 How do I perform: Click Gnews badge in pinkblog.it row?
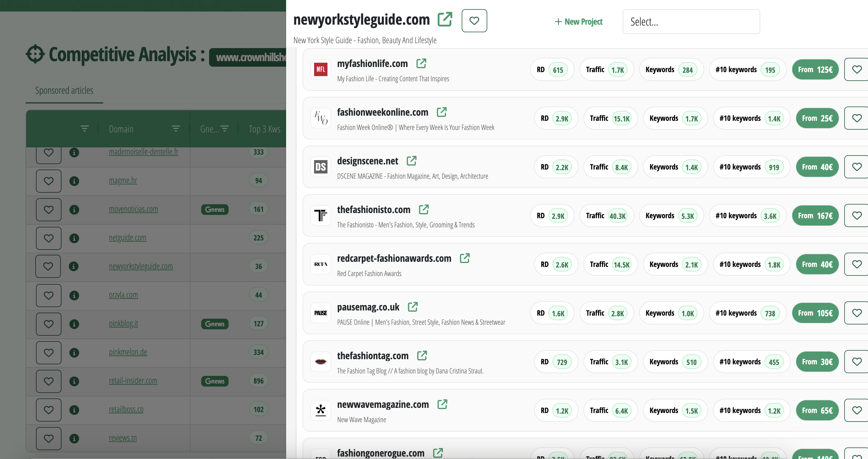215,324
